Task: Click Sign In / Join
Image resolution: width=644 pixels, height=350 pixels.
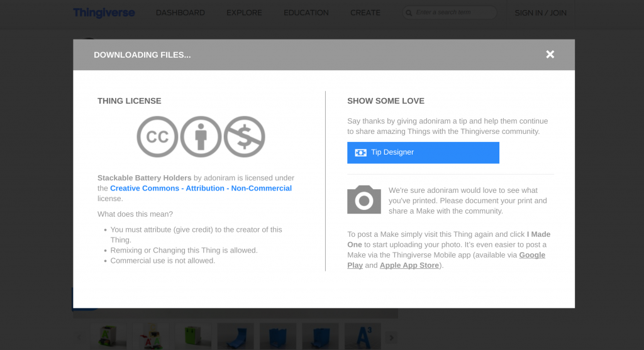Action: (540, 13)
